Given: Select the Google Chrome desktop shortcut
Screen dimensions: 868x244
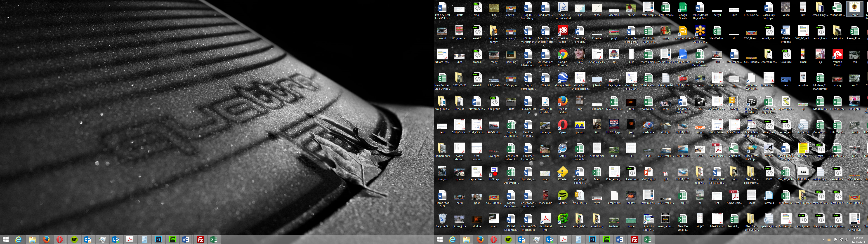Looking at the screenshot, I should (x=562, y=58).
